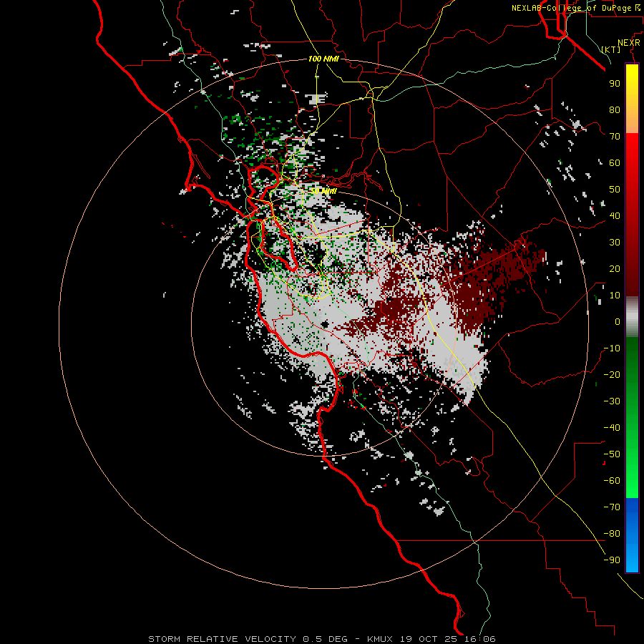Click the -60 knot scale value
Viewport: 644px width, 644px height.
pos(612,481)
